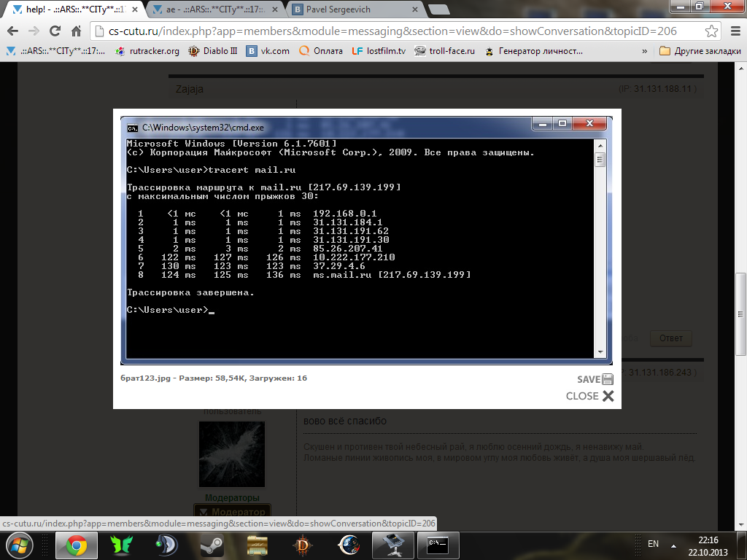The width and height of the screenshot is (747, 560).
Task: Close the 'ae -' browser tab
Action: point(275,9)
